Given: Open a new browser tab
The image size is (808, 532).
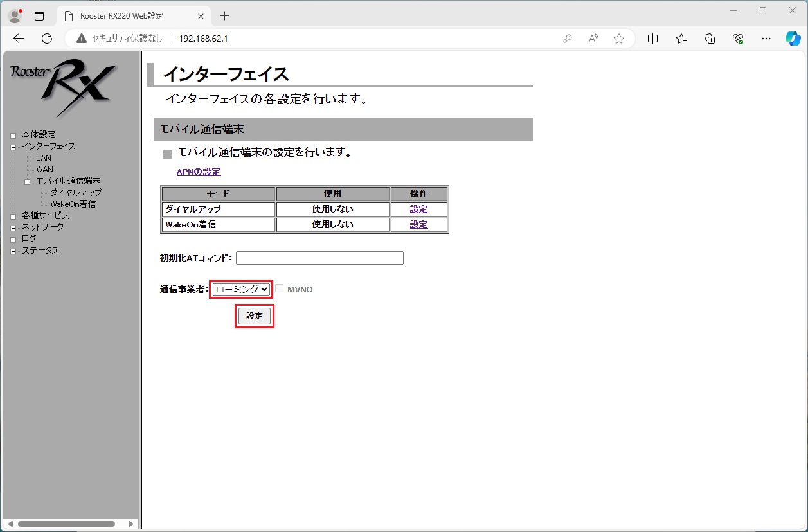Looking at the screenshot, I should (224, 16).
